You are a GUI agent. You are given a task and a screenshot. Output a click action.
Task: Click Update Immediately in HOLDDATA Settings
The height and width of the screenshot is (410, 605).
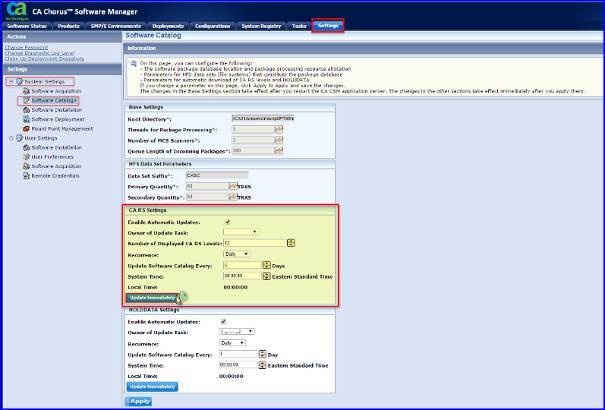152,386
